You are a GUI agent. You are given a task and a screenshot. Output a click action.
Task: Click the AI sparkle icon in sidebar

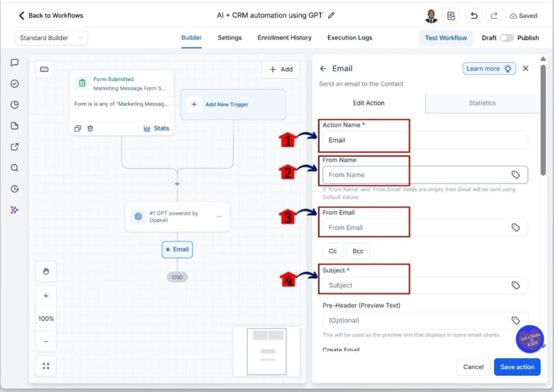14,210
